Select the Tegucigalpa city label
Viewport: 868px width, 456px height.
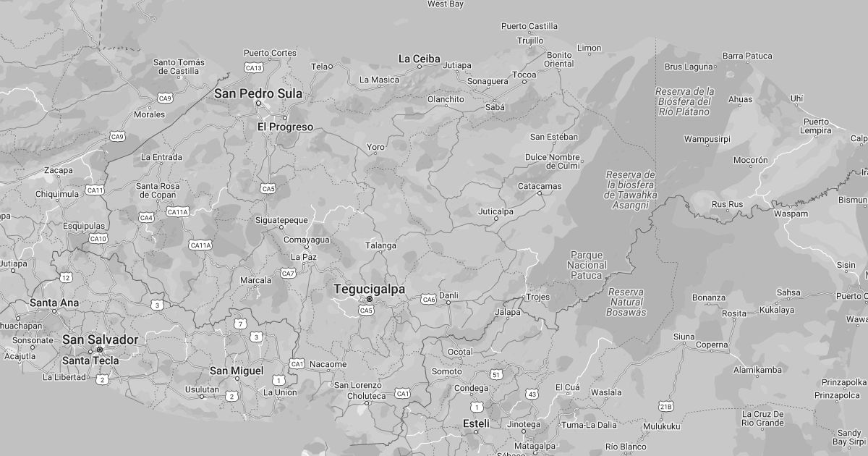[369, 289]
